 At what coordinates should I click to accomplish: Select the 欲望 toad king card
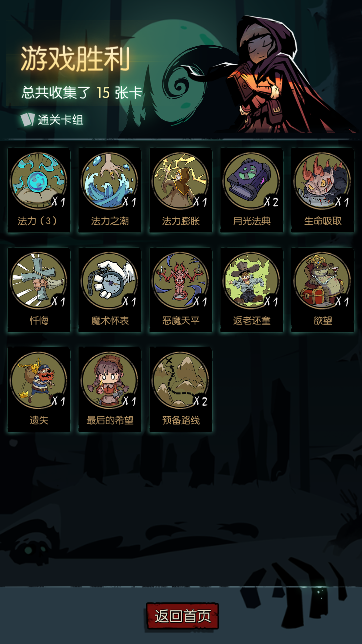coord(322,290)
